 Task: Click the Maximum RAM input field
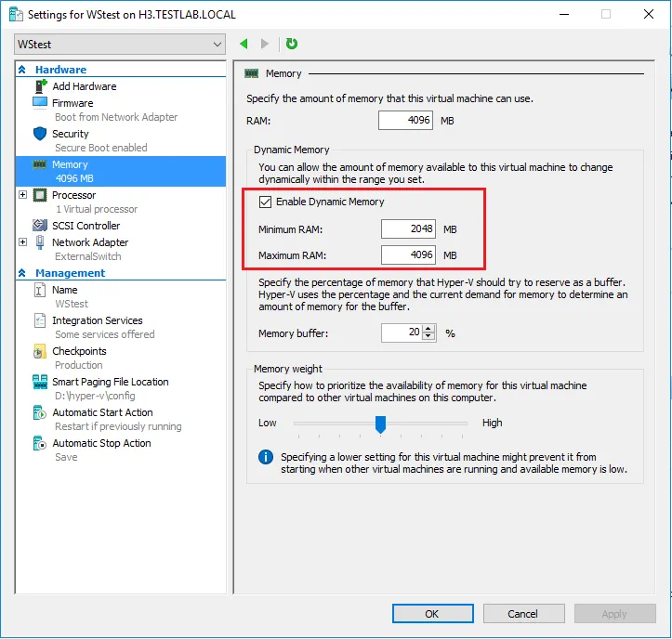(x=408, y=255)
